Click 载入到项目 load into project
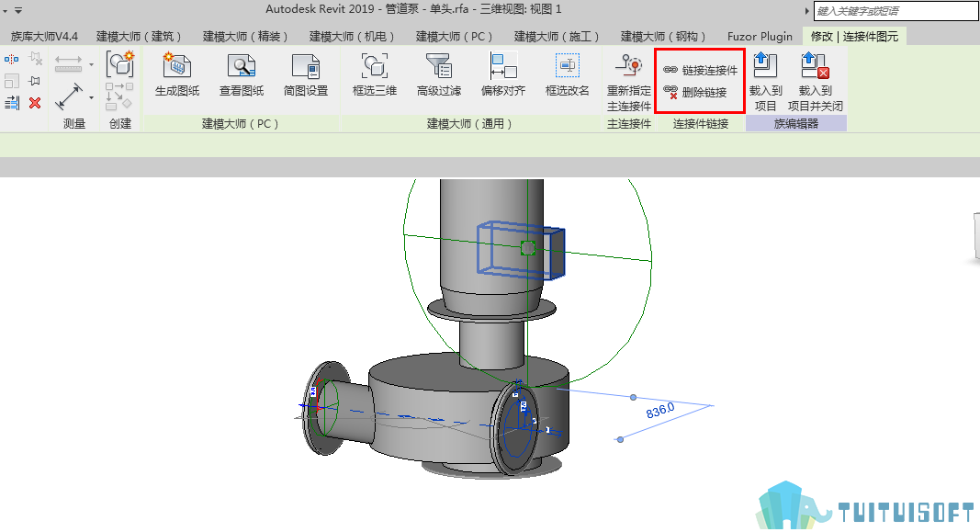 (x=766, y=82)
